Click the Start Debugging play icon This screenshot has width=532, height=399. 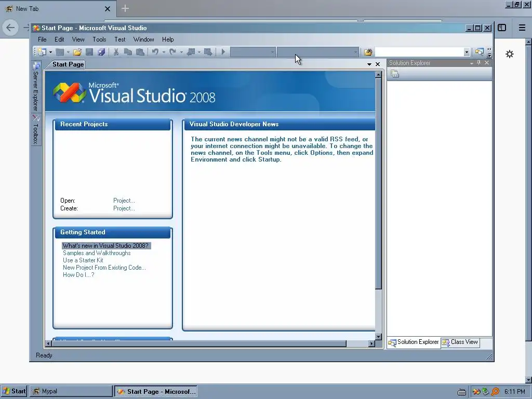[x=223, y=52]
